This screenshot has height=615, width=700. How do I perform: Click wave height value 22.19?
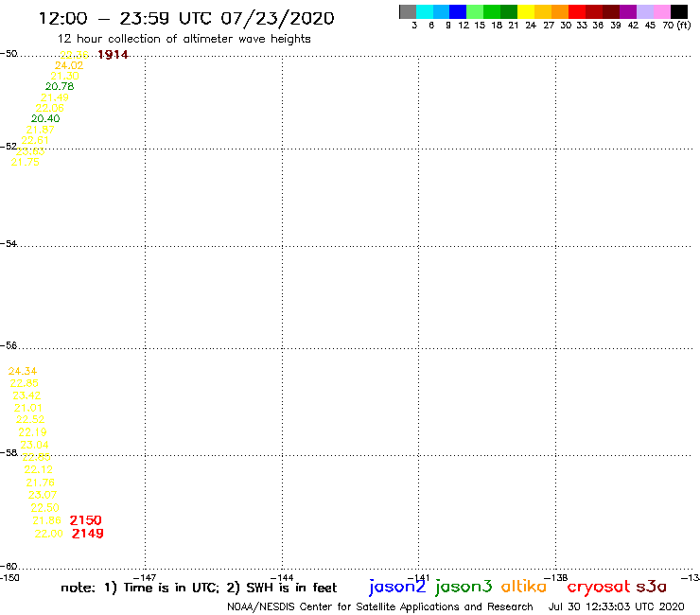pyautogui.click(x=32, y=432)
